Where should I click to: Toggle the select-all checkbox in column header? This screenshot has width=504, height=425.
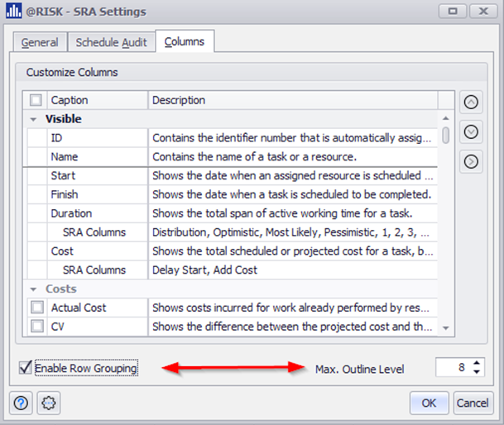(x=36, y=100)
